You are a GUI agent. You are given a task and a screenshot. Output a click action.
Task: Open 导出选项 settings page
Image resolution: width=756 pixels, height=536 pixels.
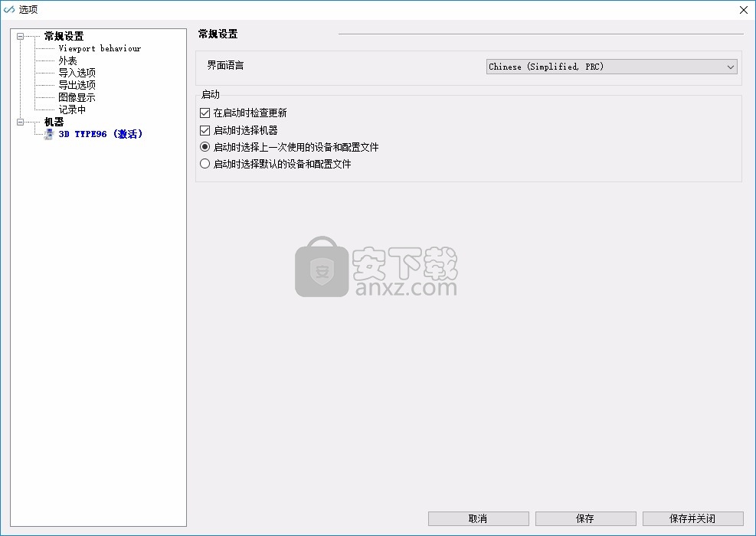tap(77, 85)
